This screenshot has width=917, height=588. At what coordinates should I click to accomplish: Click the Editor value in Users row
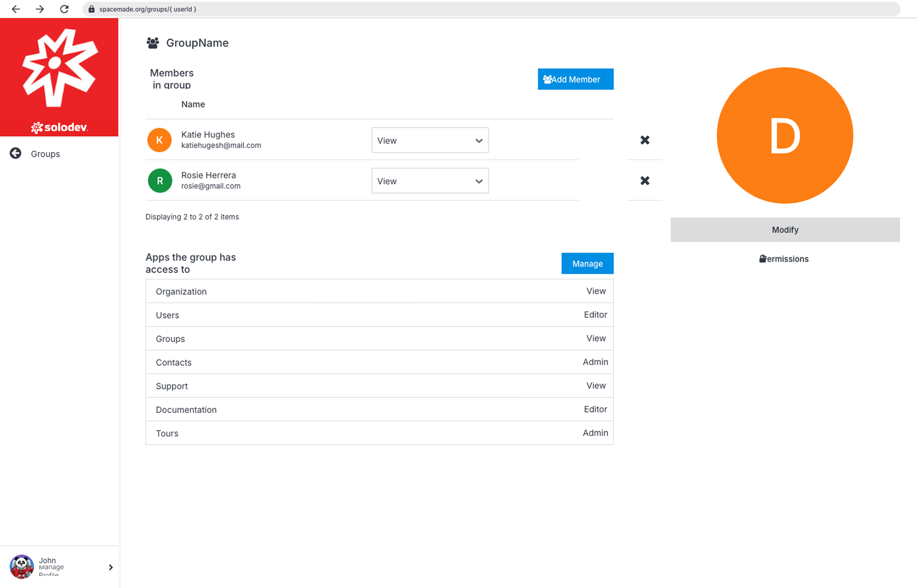pos(595,315)
